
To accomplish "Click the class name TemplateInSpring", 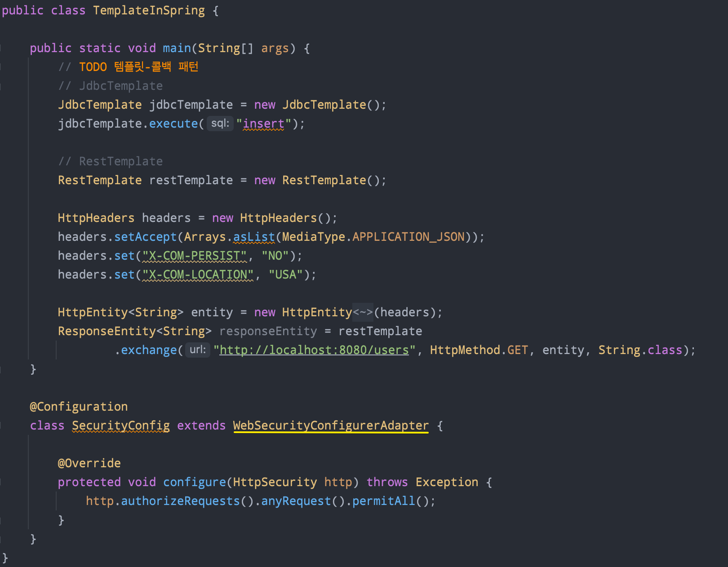I will point(149,10).
